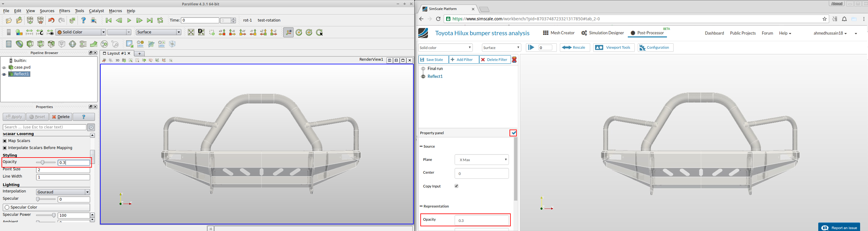Apply the Threshold filter icon
The height and width of the screenshot is (231, 868).
[x=51, y=44]
